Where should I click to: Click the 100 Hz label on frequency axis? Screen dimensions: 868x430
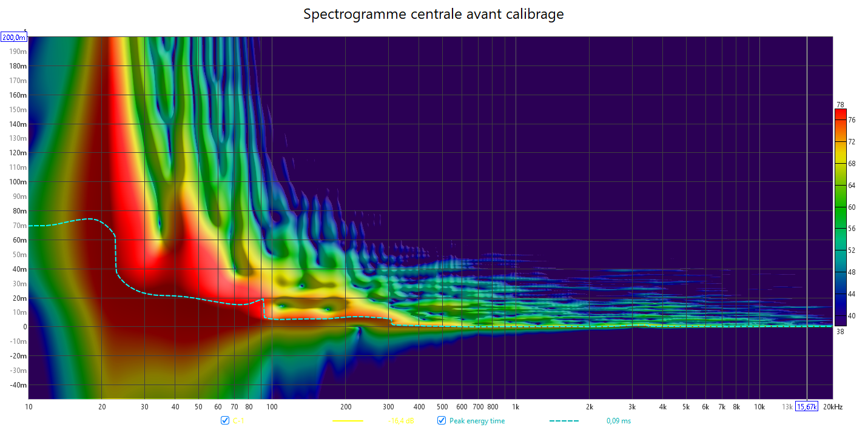coord(272,406)
